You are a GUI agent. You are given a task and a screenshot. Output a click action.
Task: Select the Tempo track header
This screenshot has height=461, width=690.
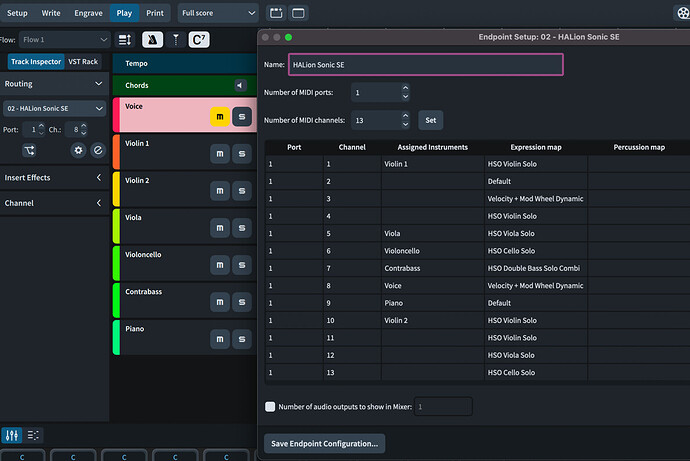(184, 63)
